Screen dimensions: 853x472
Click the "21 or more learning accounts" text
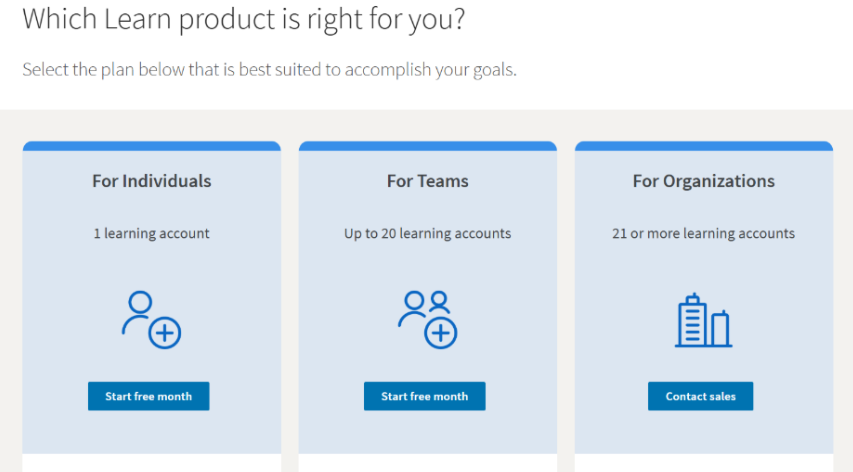[x=704, y=233]
